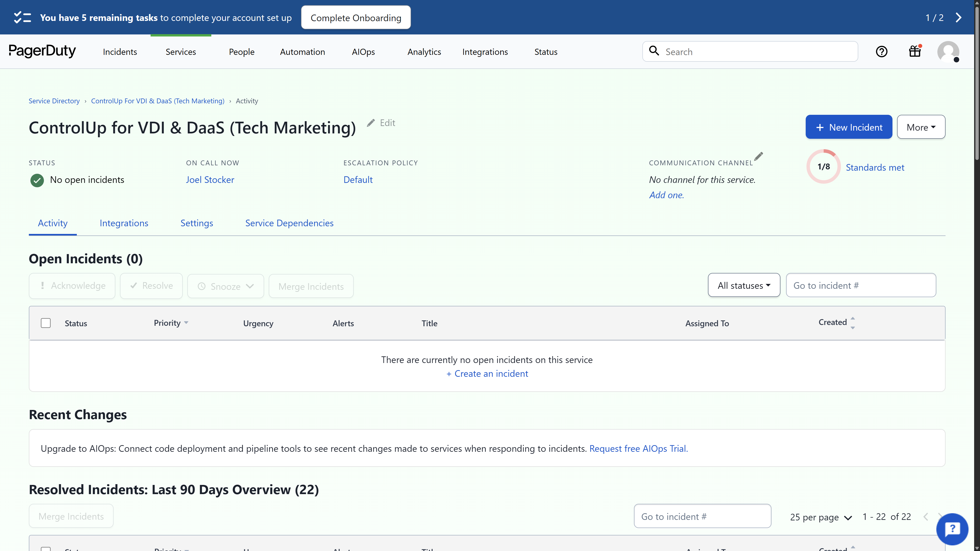The width and height of the screenshot is (980, 551).
Task: Focus the top Search field
Action: tap(750, 51)
